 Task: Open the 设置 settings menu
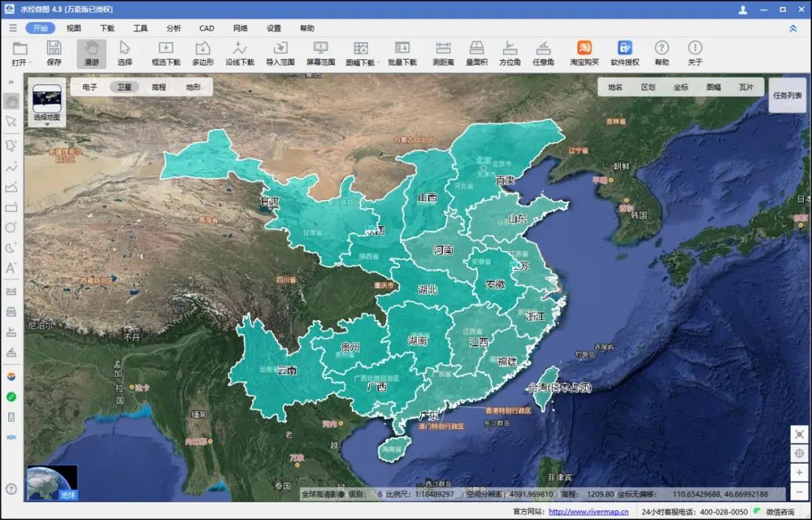tap(274, 28)
